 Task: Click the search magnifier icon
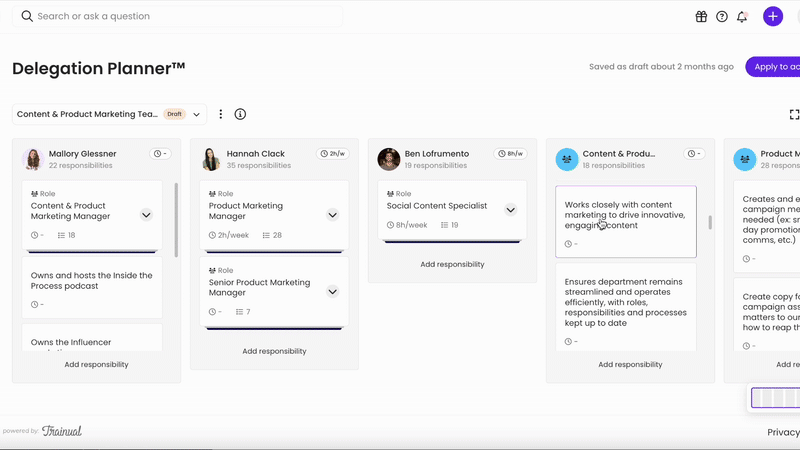point(27,16)
